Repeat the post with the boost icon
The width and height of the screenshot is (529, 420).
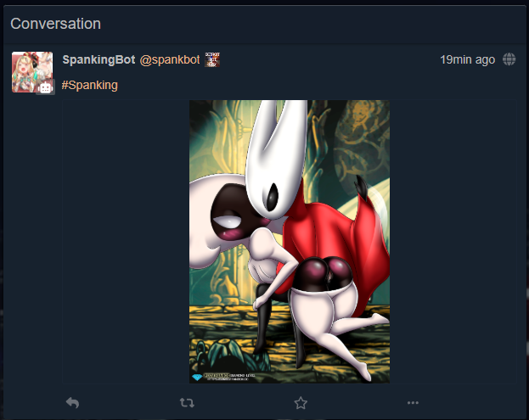[x=187, y=402]
